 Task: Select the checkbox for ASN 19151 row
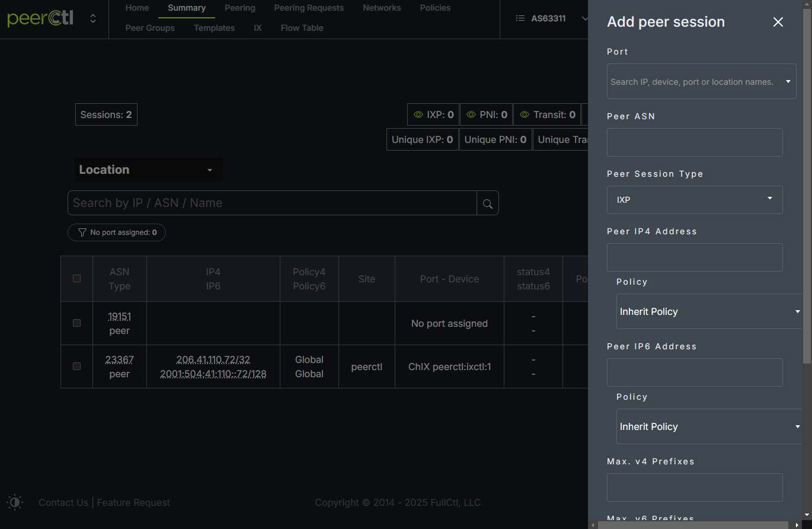click(76, 323)
